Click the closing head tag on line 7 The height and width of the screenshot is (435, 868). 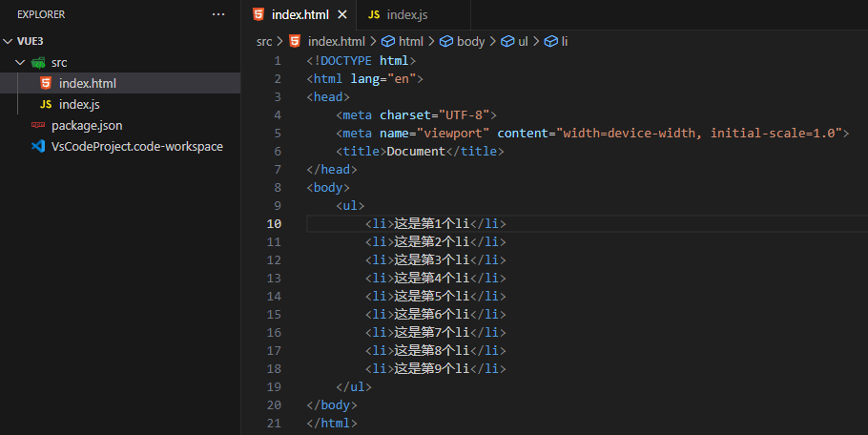[x=332, y=170]
